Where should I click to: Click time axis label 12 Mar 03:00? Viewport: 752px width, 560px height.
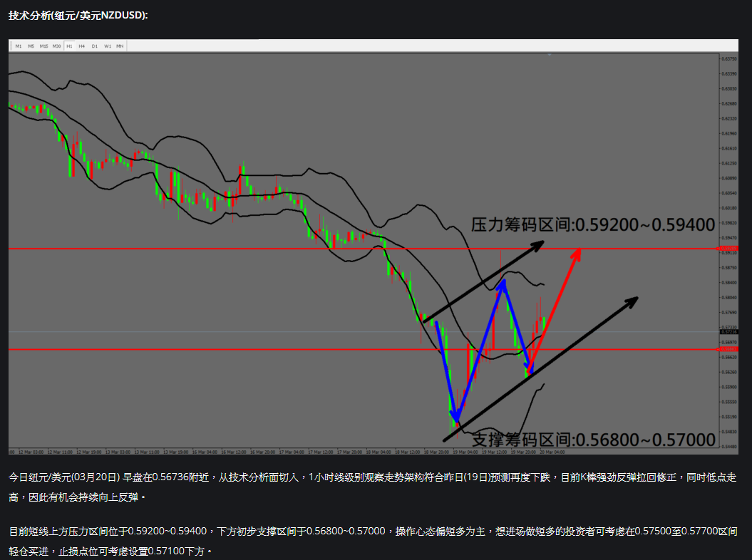(x=31, y=452)
